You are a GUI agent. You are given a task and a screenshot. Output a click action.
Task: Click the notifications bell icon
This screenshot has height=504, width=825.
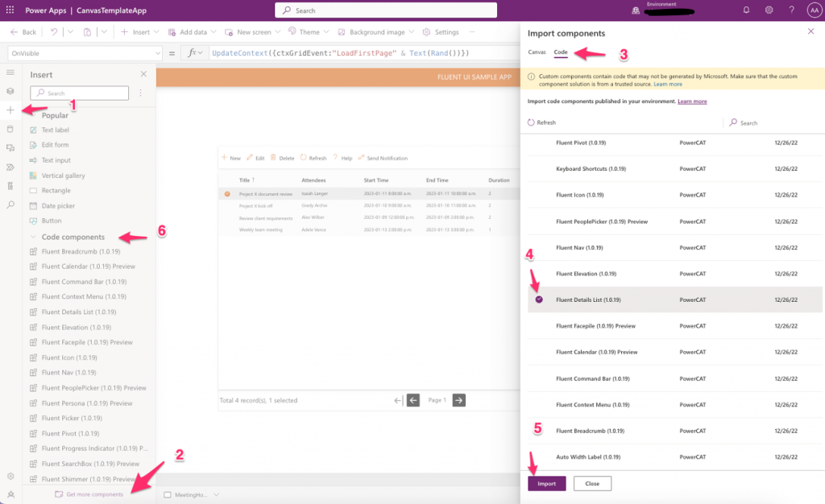click(x=746, y=10)
